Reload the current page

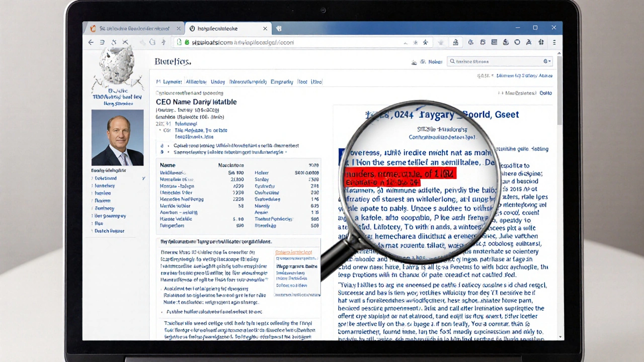(x=114, y=42)
